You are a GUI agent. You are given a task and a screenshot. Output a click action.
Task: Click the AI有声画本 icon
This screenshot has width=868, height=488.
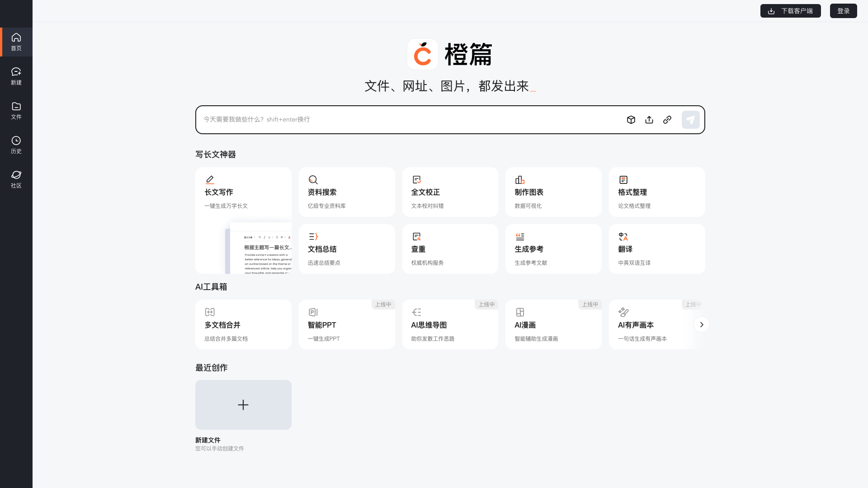point(623,312)
